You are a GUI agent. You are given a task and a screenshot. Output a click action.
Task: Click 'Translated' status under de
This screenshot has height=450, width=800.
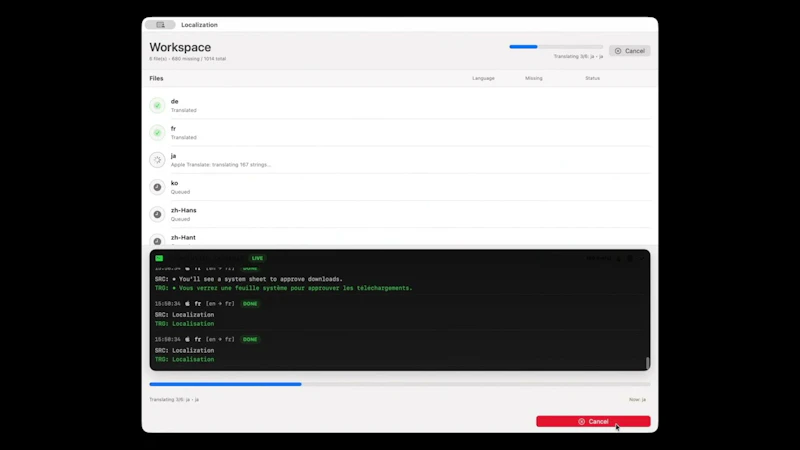(x=184, y=110)
